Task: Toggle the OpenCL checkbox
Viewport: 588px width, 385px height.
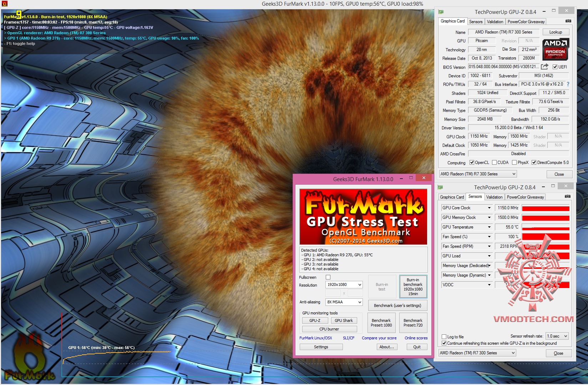Action: pos(472,163)
